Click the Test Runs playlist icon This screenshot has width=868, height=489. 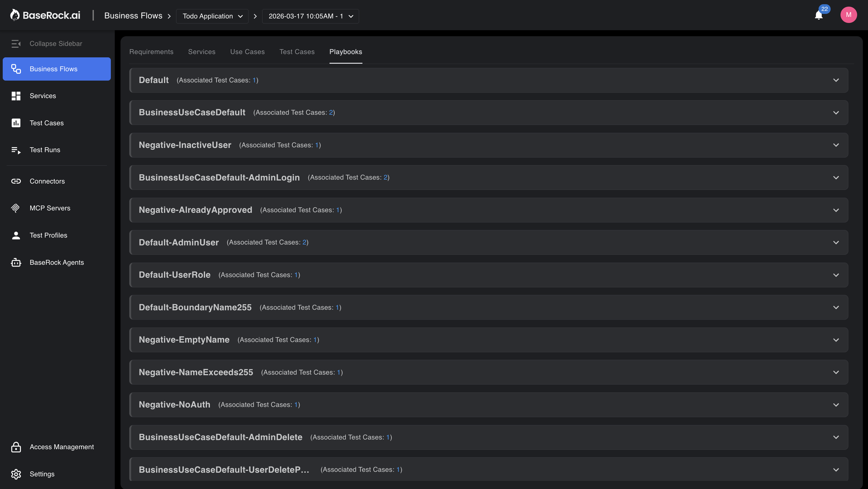(16, 150)
